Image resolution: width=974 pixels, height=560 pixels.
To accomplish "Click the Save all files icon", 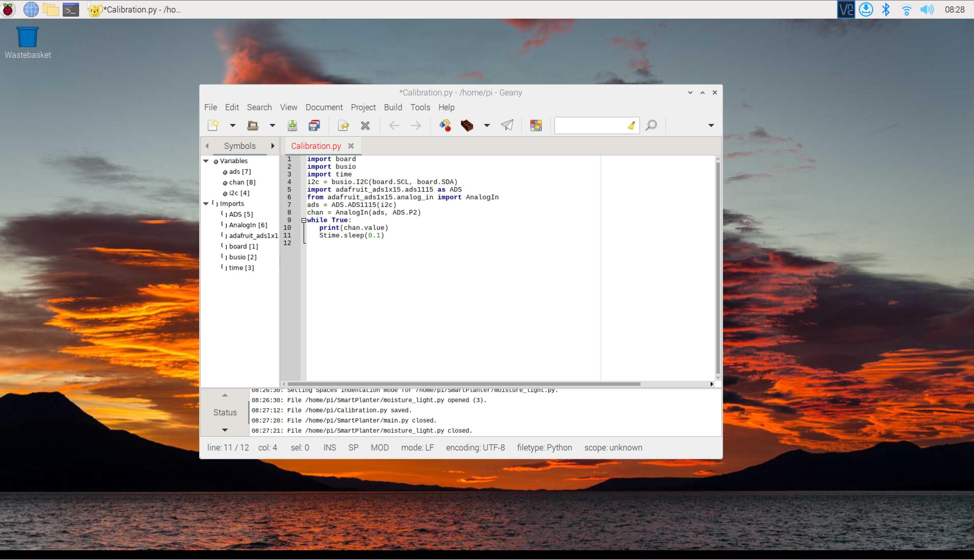I will (x=314, y=125).
